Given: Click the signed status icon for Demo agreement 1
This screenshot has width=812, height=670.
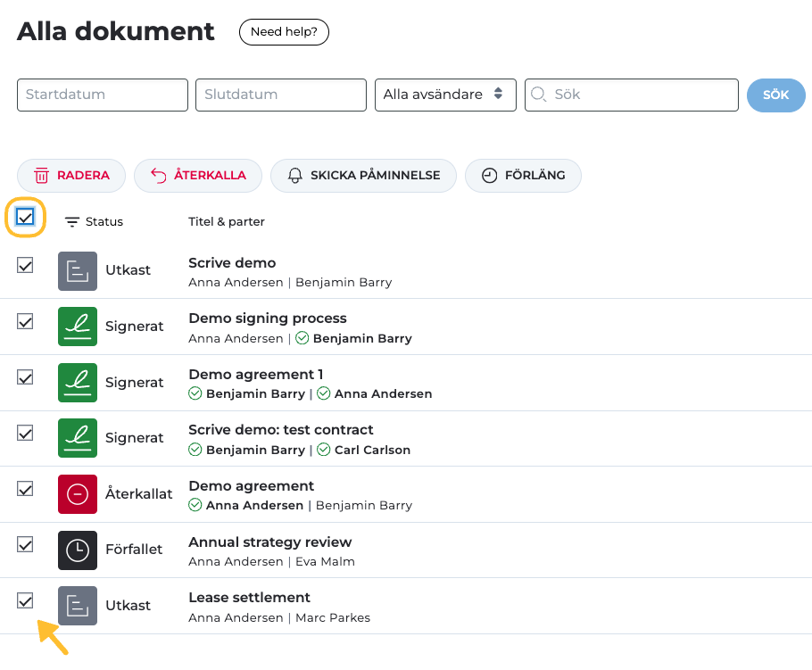Looking at the screenshot, I should pos(78,383).
